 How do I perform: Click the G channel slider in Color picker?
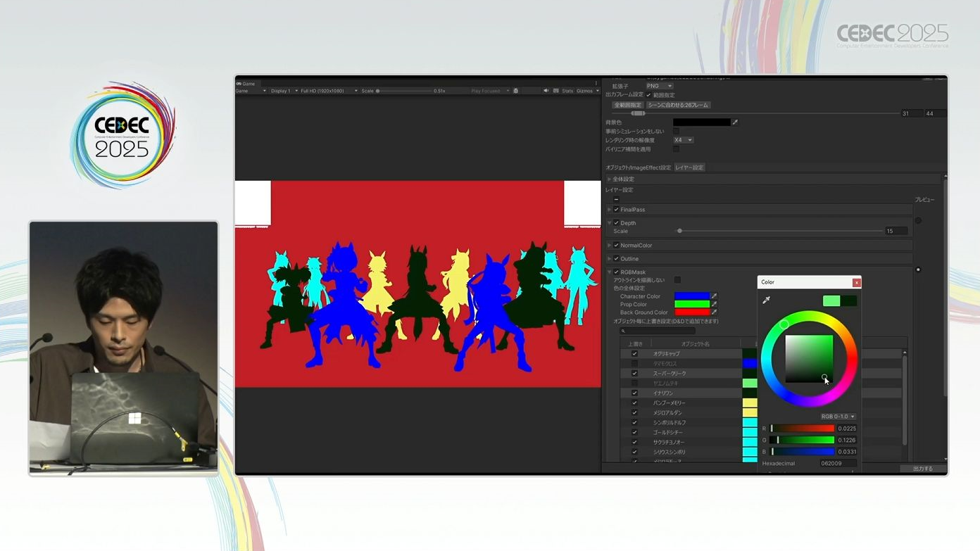[802, 441]
